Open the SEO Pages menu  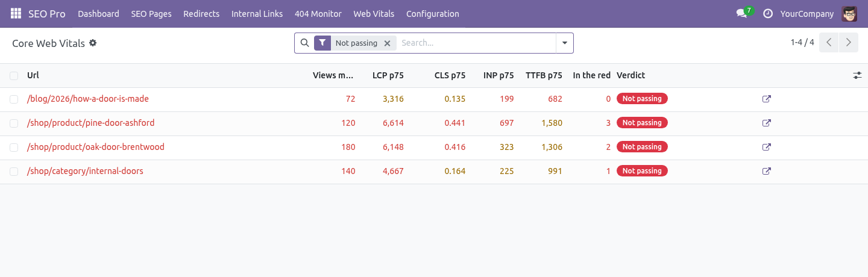click(x=151, y=13)
